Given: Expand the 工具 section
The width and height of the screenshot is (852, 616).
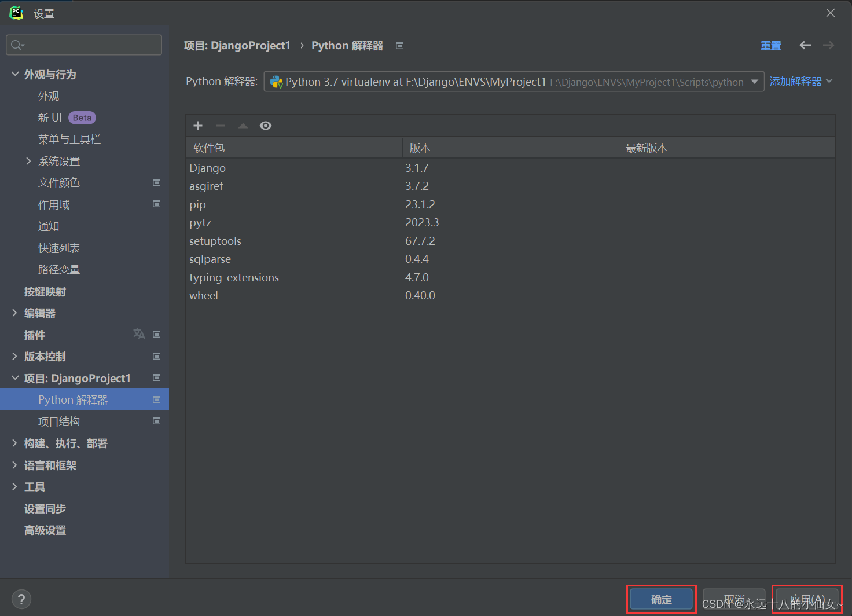Looking at the screenshot, I should (x=15, y=486).
